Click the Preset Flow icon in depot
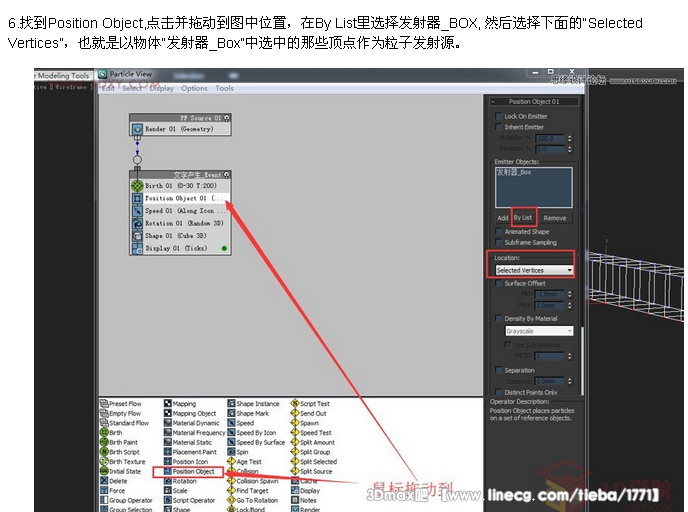This screenshot has height=512, width=688. 104,403
